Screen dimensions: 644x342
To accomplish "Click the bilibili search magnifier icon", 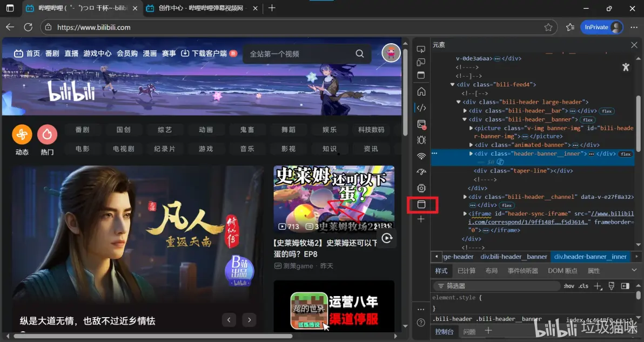I will pyautogui.click(x=360, y=54).
